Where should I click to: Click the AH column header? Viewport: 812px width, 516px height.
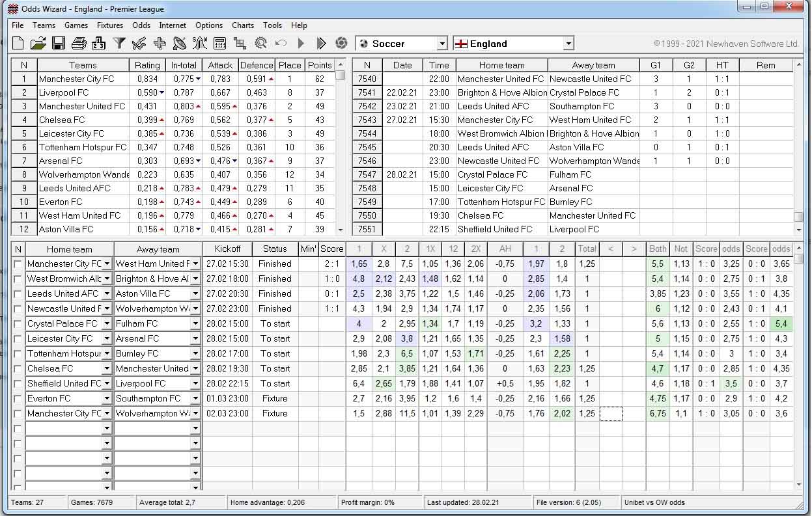coord(505,249)
